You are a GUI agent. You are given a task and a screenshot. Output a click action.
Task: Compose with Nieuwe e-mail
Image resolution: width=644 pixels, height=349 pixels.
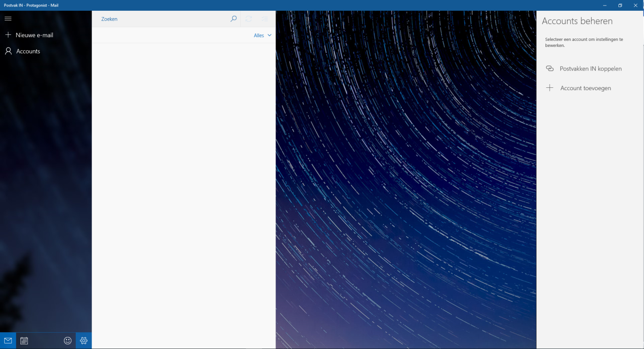click(29, 35)
